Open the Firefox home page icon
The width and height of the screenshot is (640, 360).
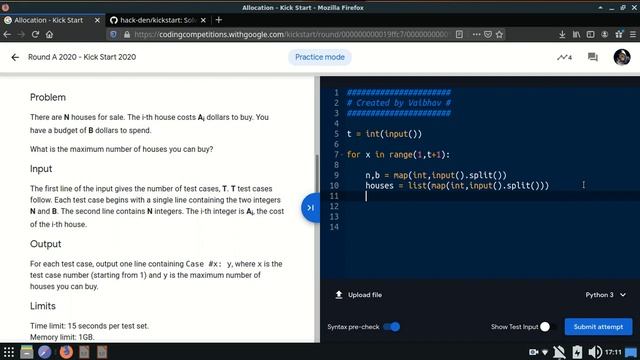click(49, 34)
